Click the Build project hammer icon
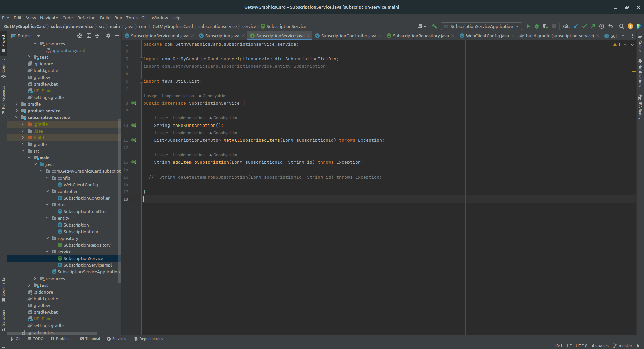The width and height of the screenshot is (644, 349). pyautogui.click(x=435, y=26)
